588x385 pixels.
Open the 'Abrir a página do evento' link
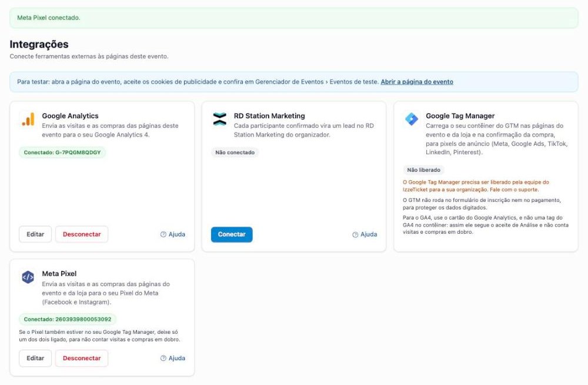(417, 82)
